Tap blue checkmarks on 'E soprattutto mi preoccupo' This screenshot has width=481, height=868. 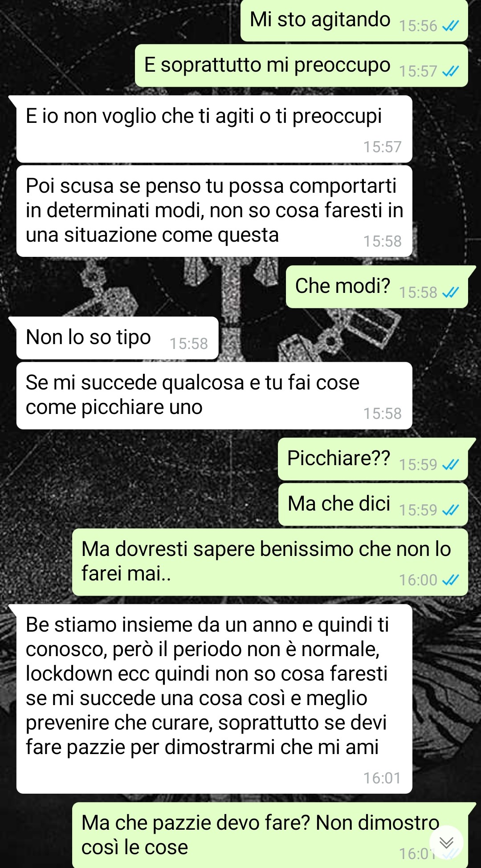450,71
